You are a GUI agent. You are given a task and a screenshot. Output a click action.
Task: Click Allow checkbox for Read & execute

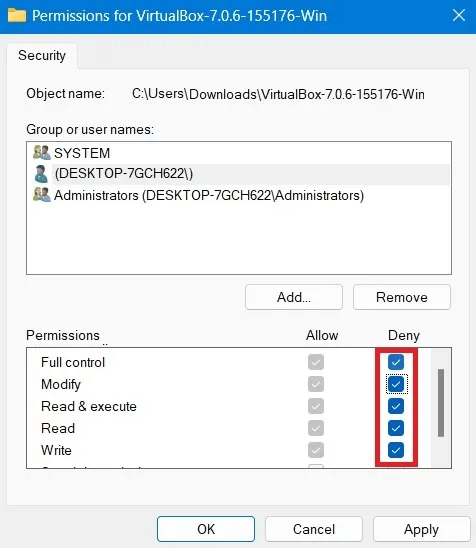pos(316,406)
